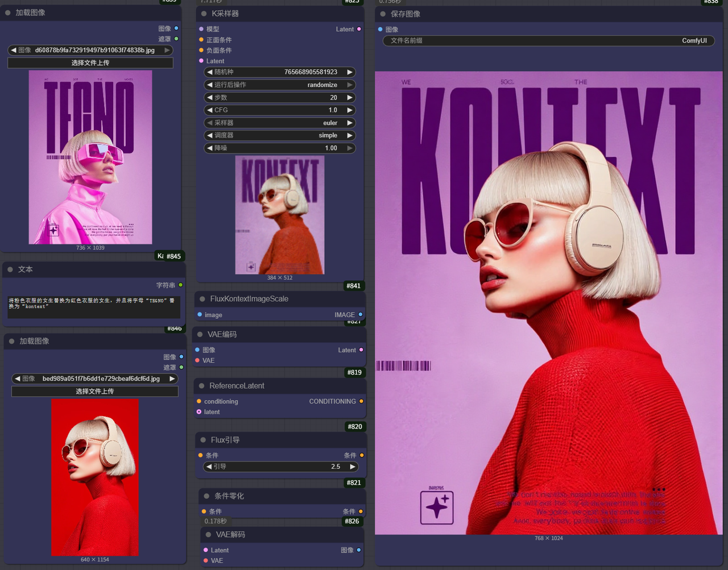Increase 步数 value with right arrow
Viewport: 728px width, 570px height.
[350, 98]
